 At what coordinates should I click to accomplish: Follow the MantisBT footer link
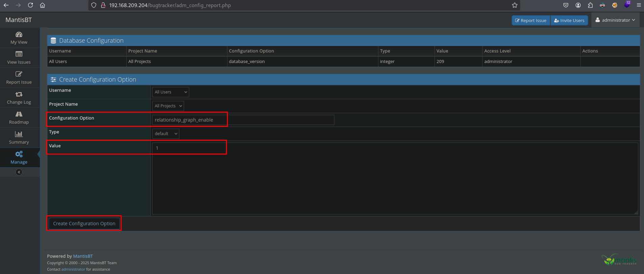coord(83,256)
